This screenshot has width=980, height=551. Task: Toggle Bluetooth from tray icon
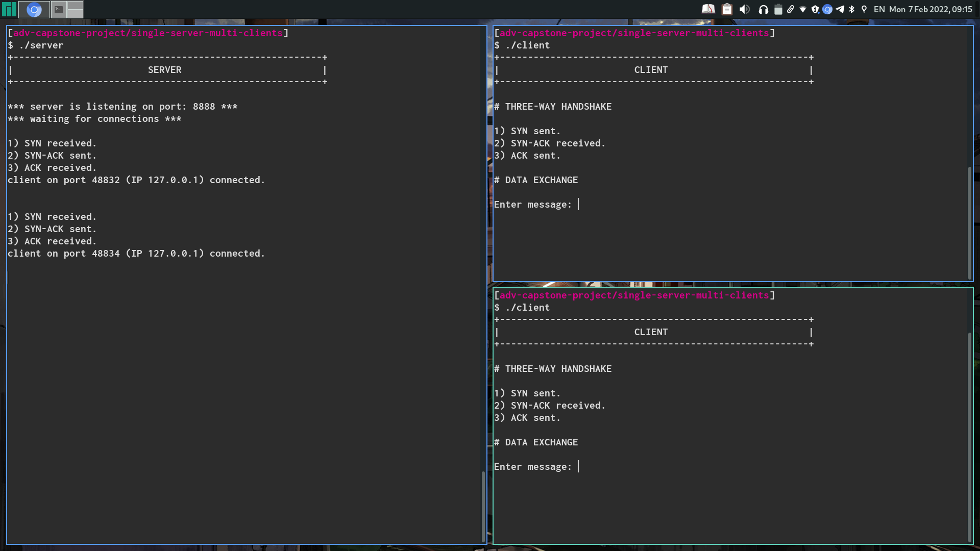coord(851,9)
